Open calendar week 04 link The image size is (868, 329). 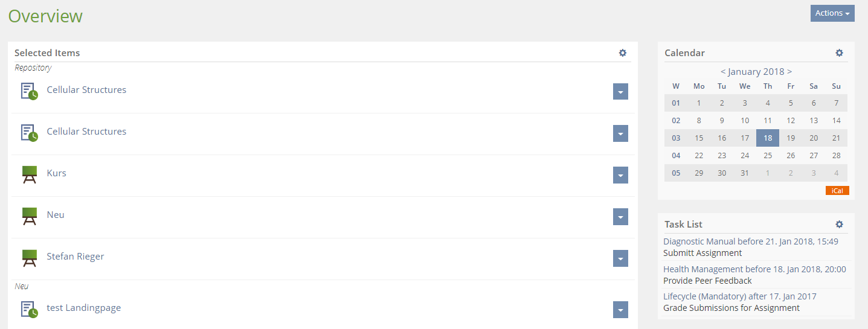[676, 156]
